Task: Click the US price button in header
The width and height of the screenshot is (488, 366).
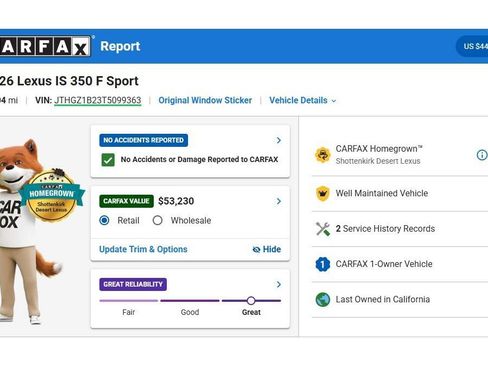Action: (x=473, y=46)
